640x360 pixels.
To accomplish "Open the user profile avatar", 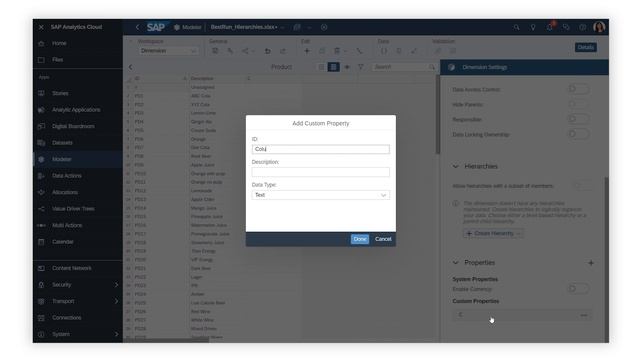I will (599, 27).
